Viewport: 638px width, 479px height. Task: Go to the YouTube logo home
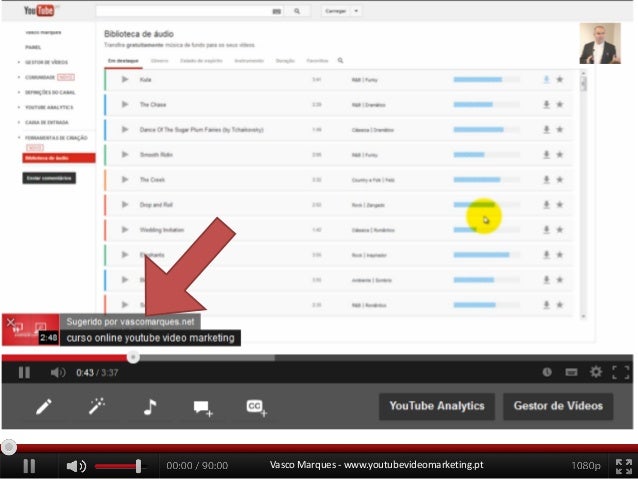point(39,10)
